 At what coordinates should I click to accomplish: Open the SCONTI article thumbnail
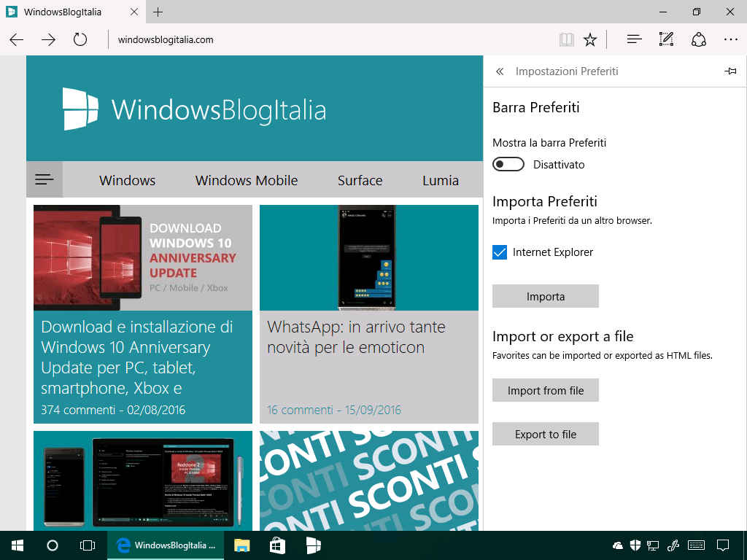pyautogui.click(x=368, y=481)
